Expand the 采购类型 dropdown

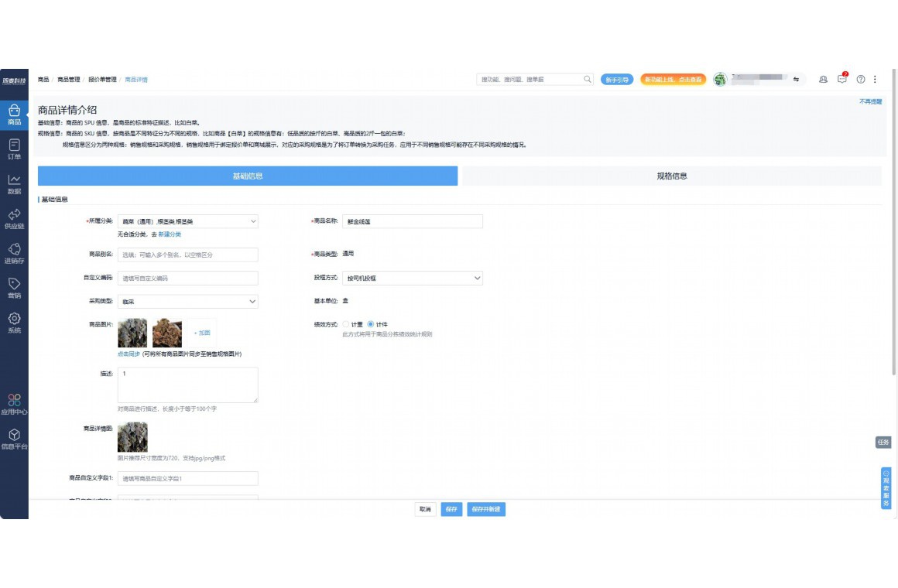[187, 302]
